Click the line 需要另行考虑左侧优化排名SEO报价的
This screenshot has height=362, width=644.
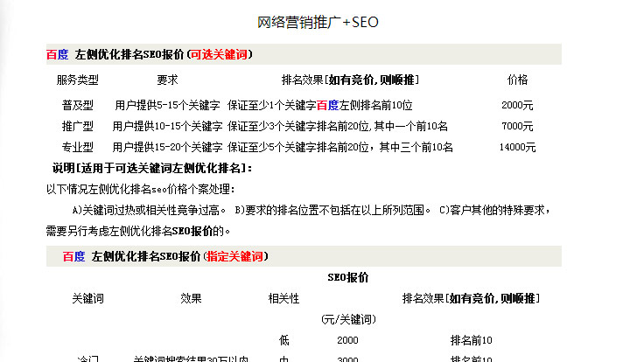tap(138, 232)
